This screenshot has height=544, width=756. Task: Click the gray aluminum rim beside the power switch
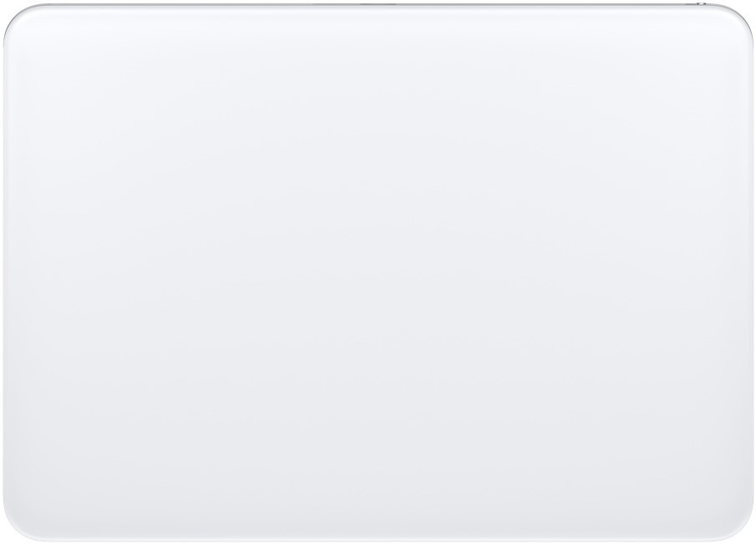click(x=687, y=4)
